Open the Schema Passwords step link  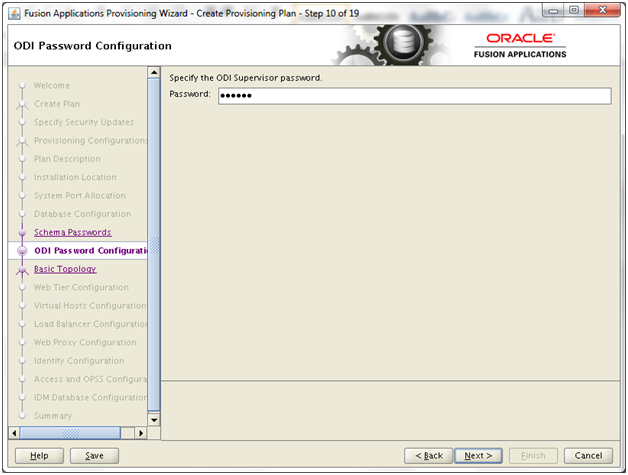coord(72,232)
